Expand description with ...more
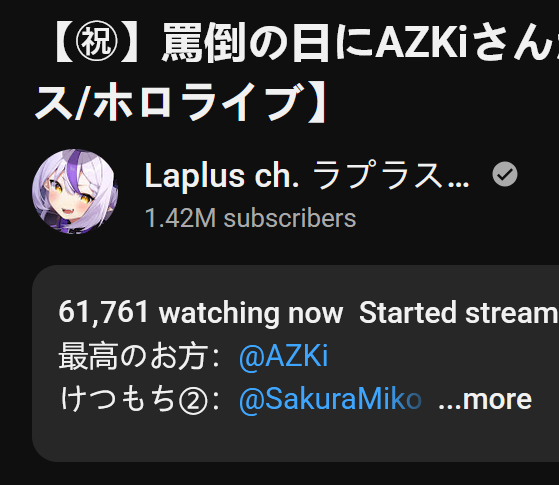The image size is (559, 485). pos(485,400)
